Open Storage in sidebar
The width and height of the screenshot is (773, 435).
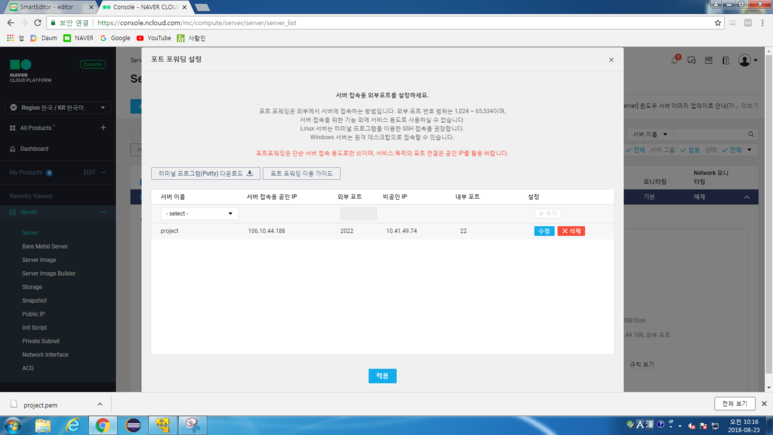32,287
